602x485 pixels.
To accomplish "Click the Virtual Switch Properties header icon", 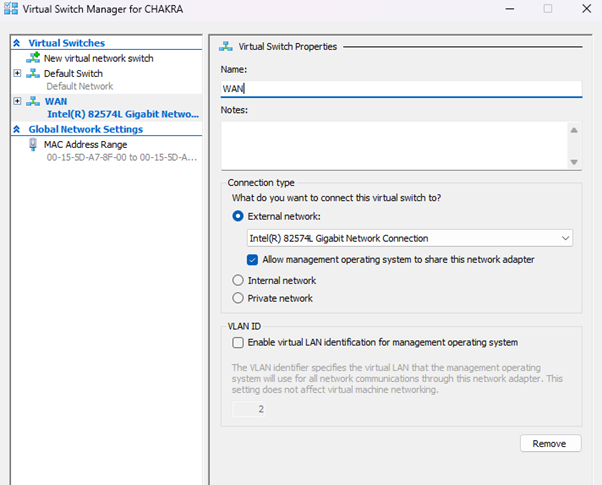I will coord(226,46).
